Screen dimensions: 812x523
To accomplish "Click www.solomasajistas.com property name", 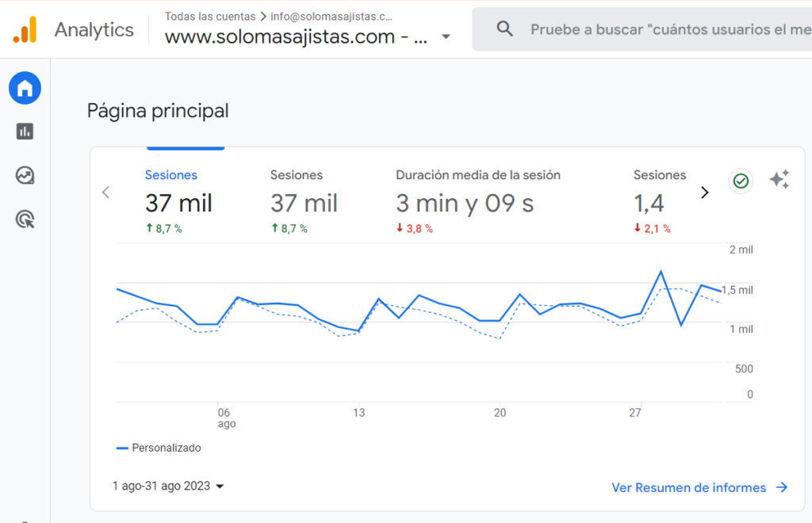I will point(297,36).
